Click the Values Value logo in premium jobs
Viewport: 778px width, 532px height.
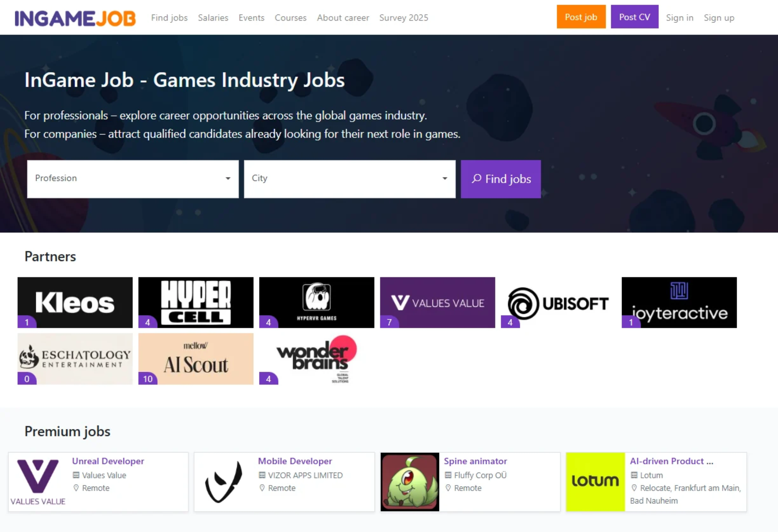pyautogui.click(x=38, y=482)
